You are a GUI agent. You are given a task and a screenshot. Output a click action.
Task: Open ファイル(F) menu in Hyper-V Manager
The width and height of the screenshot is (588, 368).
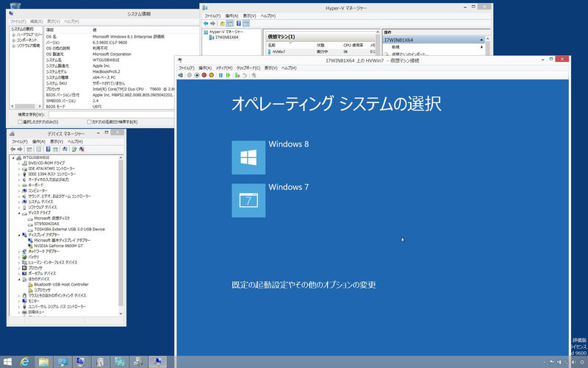coord(212,15)
